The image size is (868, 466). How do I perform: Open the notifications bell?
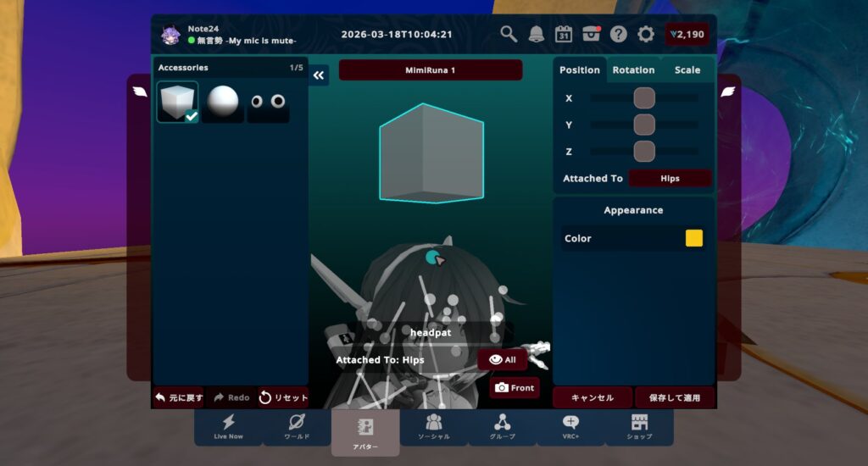click(x=537, y=34)
